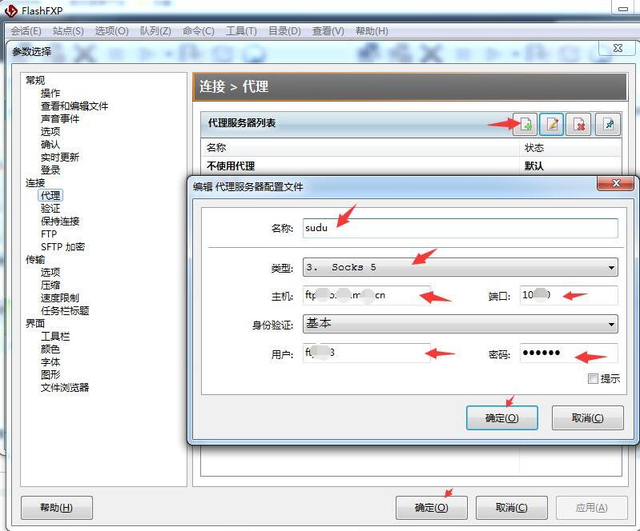The height and width of the screenshot is (531, 640).
Task: Click the 名称 input field containing sudu
Action: 460,228
